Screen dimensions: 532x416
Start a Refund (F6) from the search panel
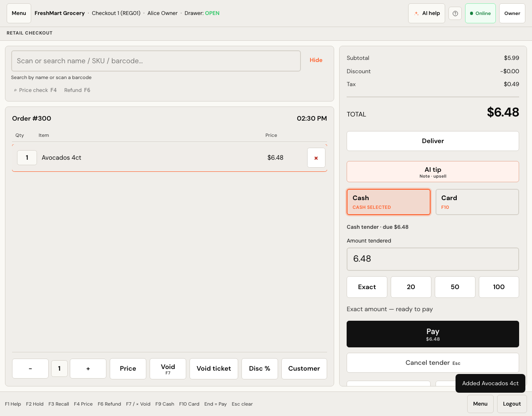[x=77, y=90]
